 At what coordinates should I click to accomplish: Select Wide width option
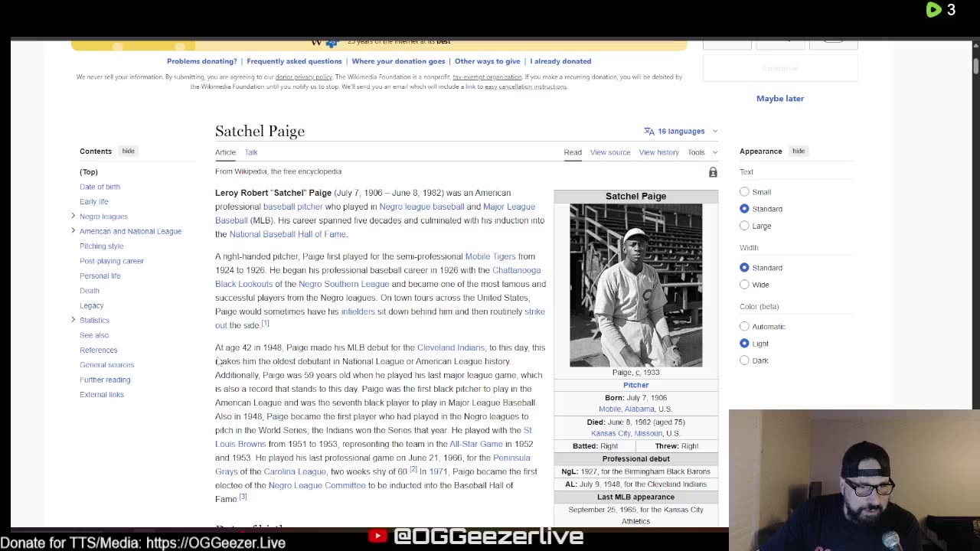pyautogui.click(x=744, y=285)
